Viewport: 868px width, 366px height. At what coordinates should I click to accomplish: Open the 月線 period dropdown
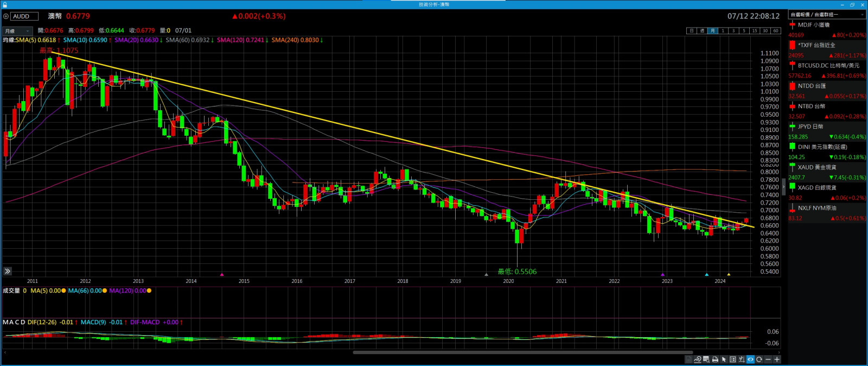(17, 31)
